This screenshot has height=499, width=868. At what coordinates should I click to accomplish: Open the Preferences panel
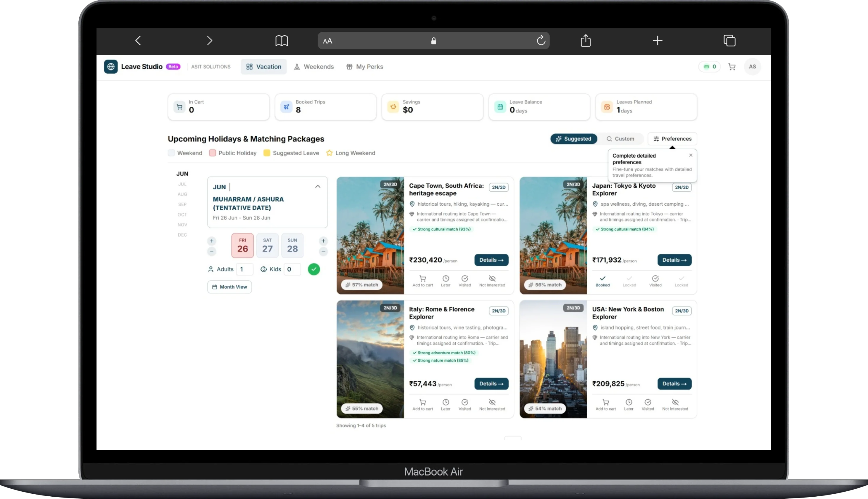[x=672, y=139]
